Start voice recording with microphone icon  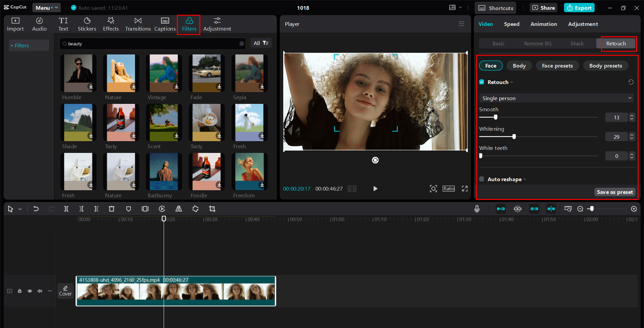coord(477,209)
